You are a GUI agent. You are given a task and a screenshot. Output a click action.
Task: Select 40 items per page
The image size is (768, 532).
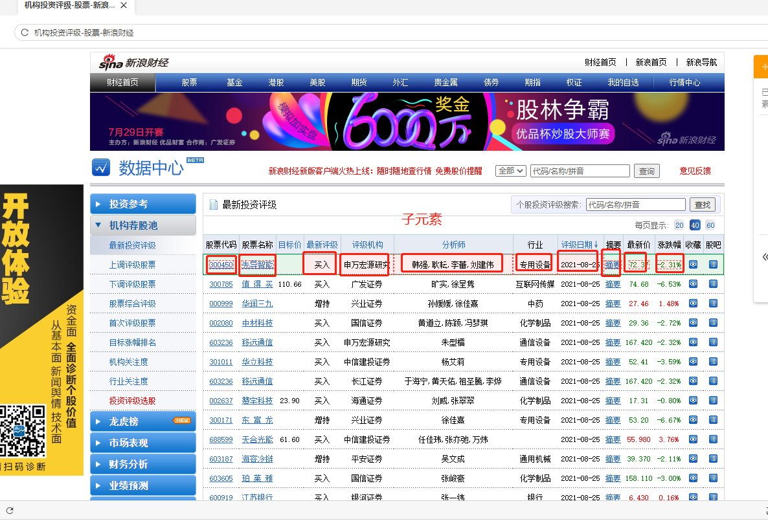[x=695, y=225]
